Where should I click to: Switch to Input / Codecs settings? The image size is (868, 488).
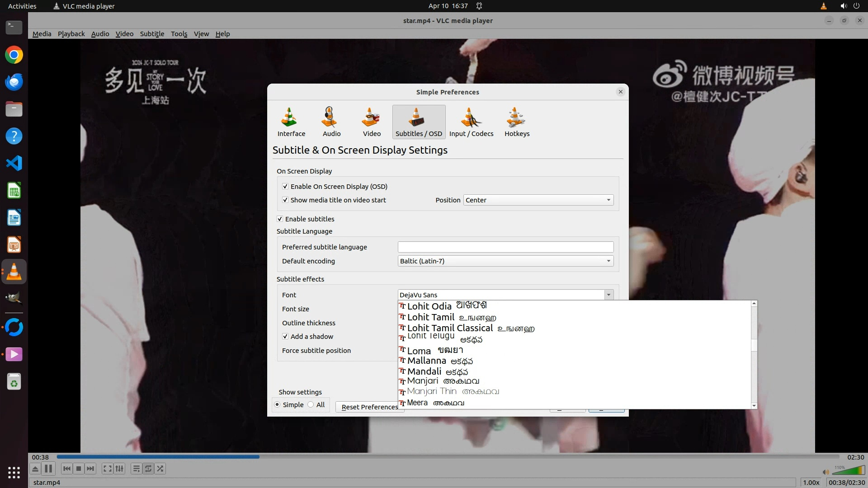pos(471,122)
